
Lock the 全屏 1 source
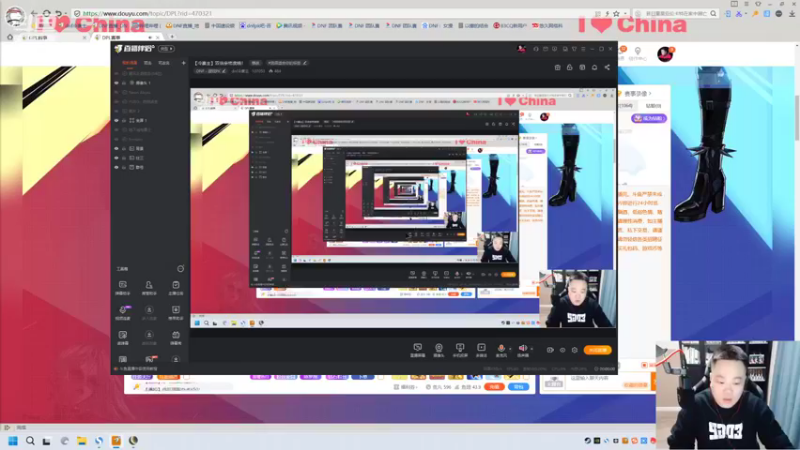coord(124,120)
